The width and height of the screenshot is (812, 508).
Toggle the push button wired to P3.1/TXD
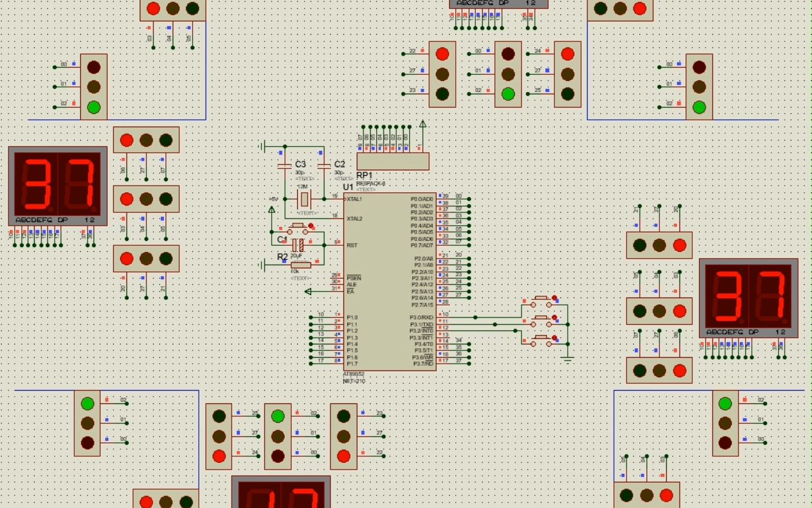click(542, 321)
